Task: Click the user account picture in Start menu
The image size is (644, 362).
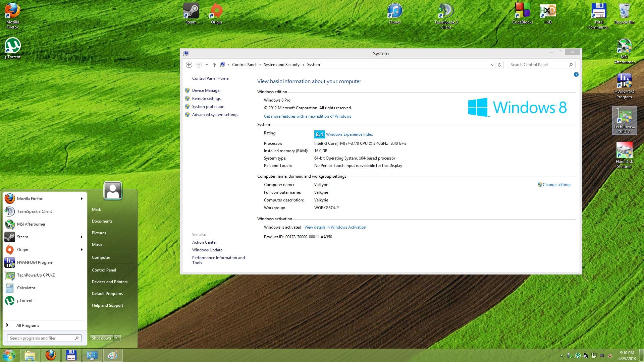Action: (x=113, y=191)
